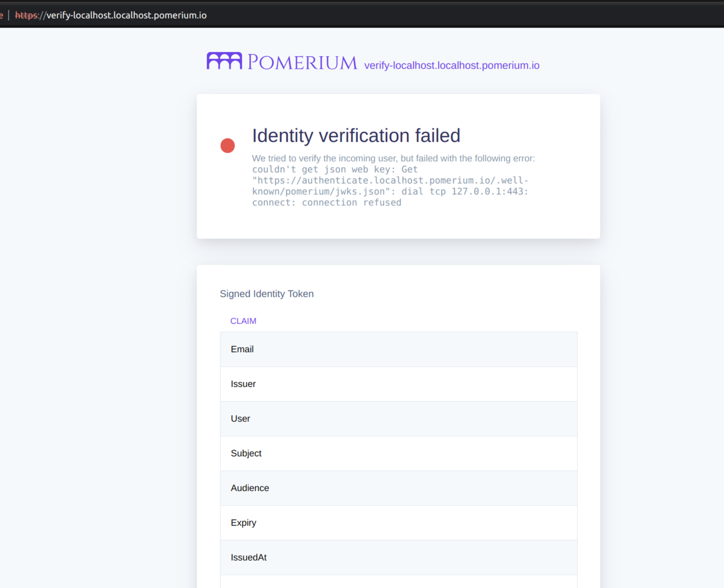Click the Pomerium logo icon
The width and height of the screenshot is (724, 588).
tap(223, 61)
